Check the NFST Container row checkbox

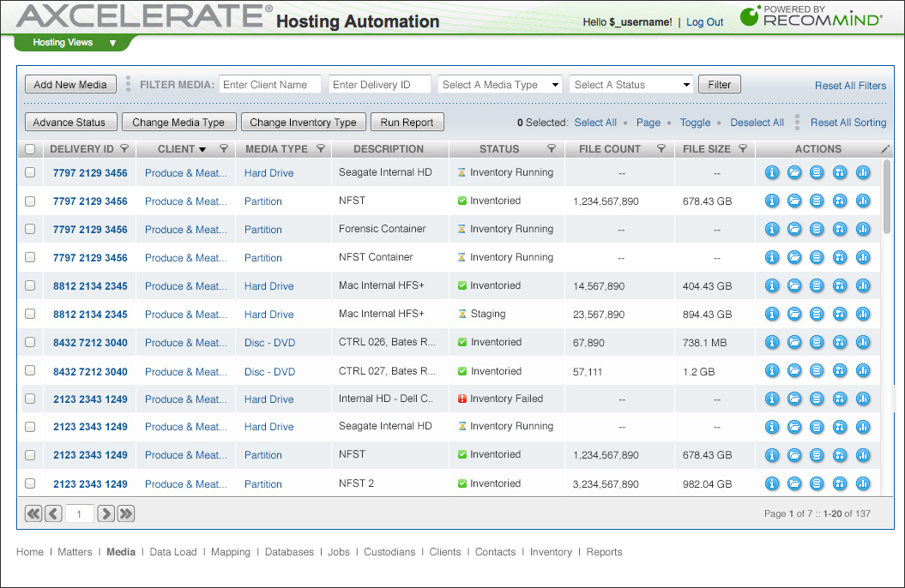coord(30,257)
